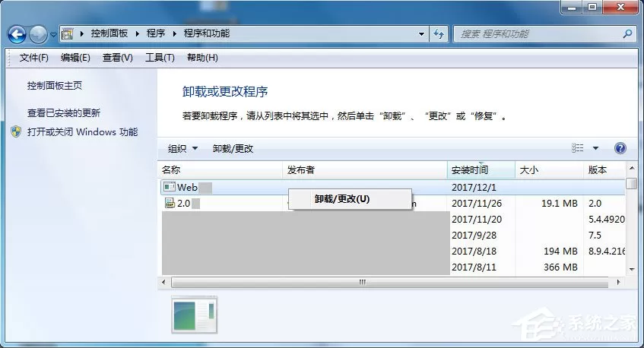Expand the address bar history dropdown
The width and height of the screenshot is (644, 348).
click(421, 33)
